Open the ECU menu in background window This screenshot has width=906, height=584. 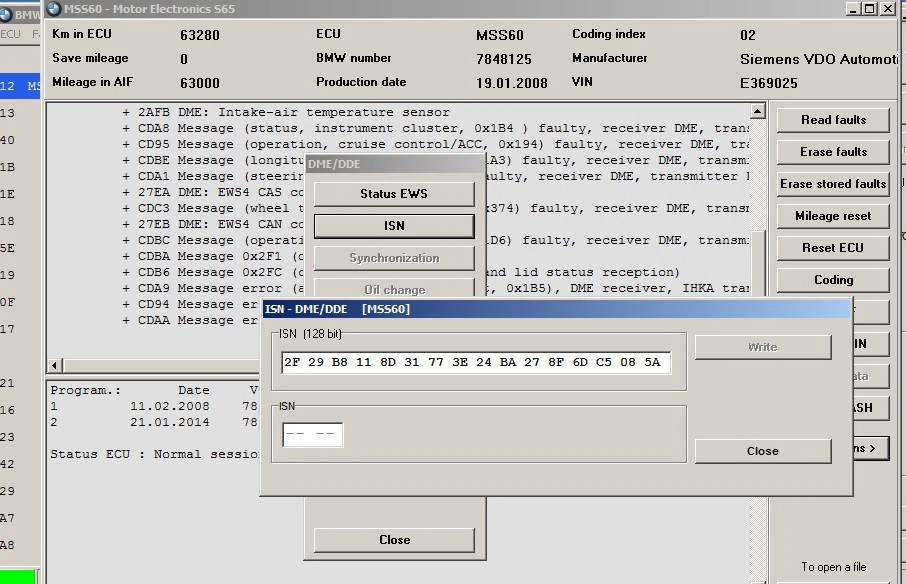coord(10,34)
